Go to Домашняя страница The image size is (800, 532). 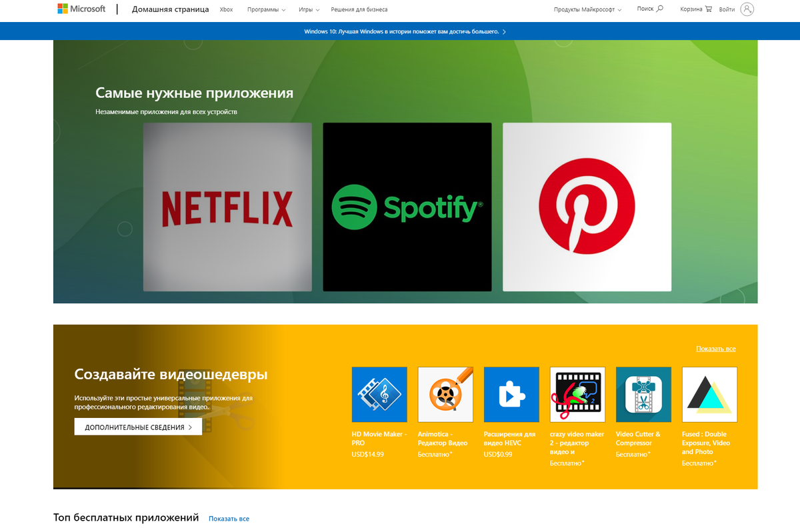[x=171, y=9]
